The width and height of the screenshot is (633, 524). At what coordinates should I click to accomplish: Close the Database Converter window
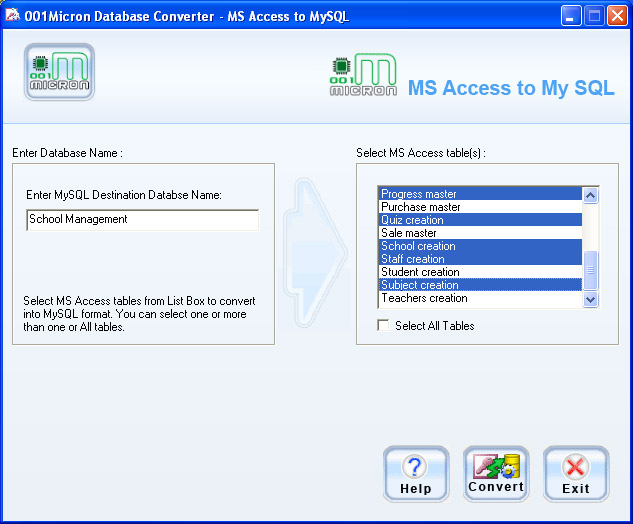(x=618, y=16)
